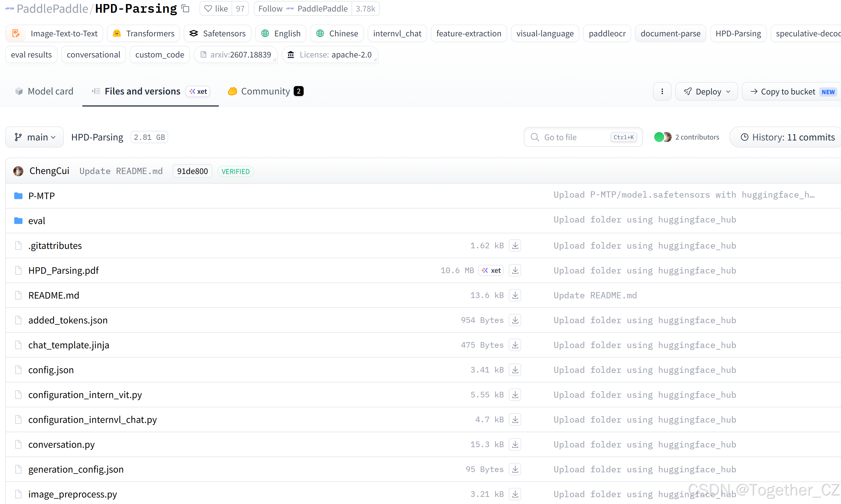Download the .gitattributes file
Image resolution: width=841 pixels, height=504 pixels.
pos(515,245)
